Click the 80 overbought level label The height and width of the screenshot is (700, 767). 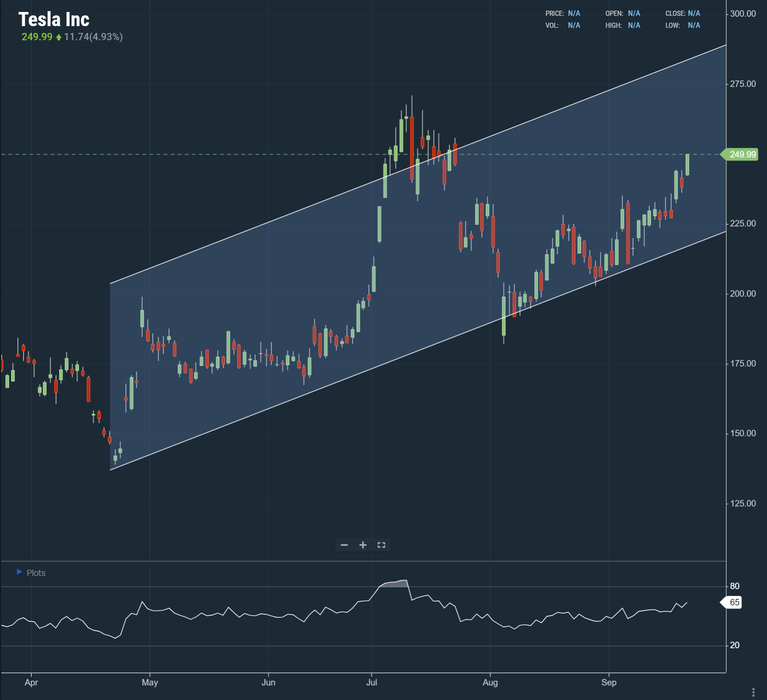point(734,586)
